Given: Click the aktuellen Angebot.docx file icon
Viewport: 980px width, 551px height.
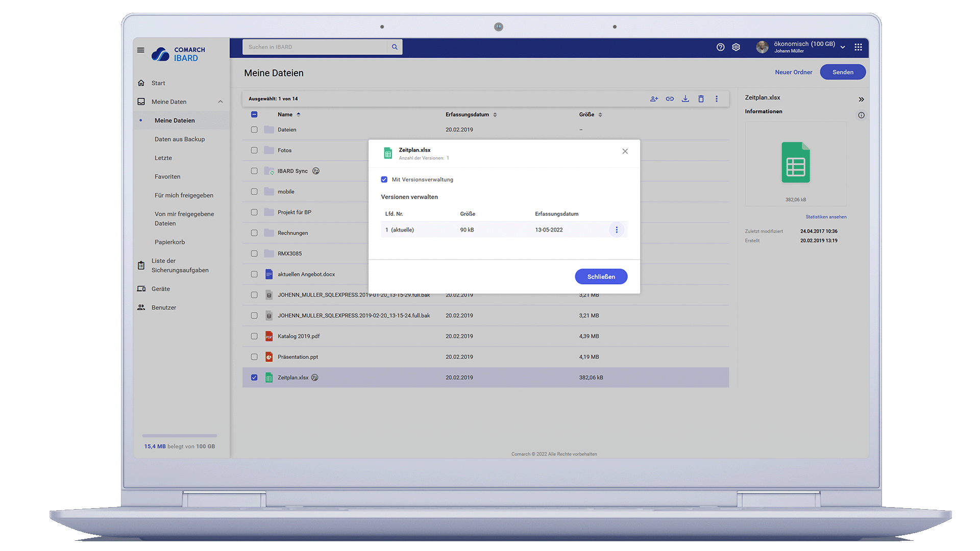Looking at the screenshot, I should point(269,274).
